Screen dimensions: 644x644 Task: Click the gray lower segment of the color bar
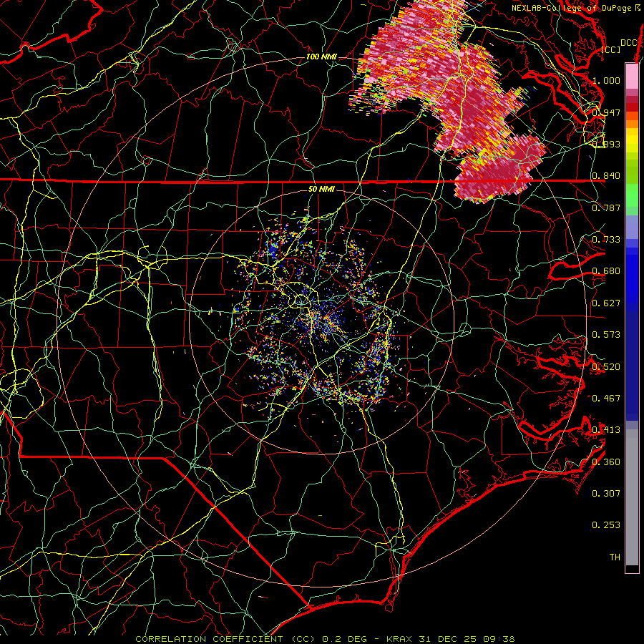click(632, 497)
